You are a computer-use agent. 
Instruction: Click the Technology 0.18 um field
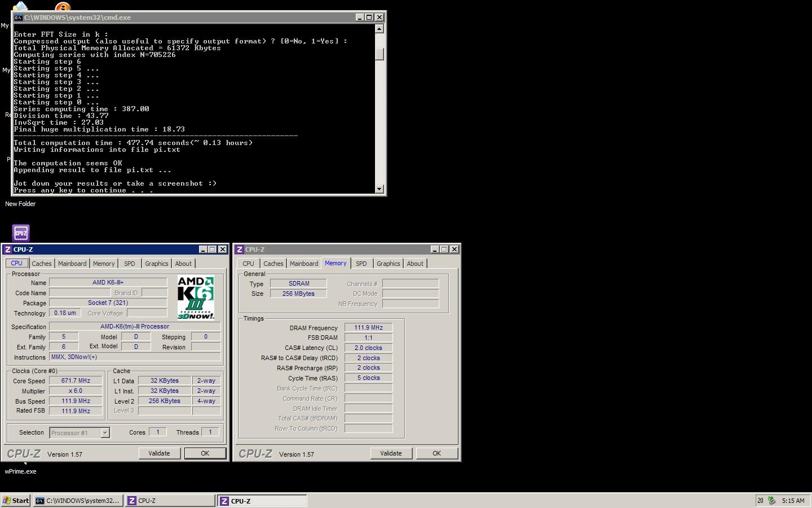65,313
